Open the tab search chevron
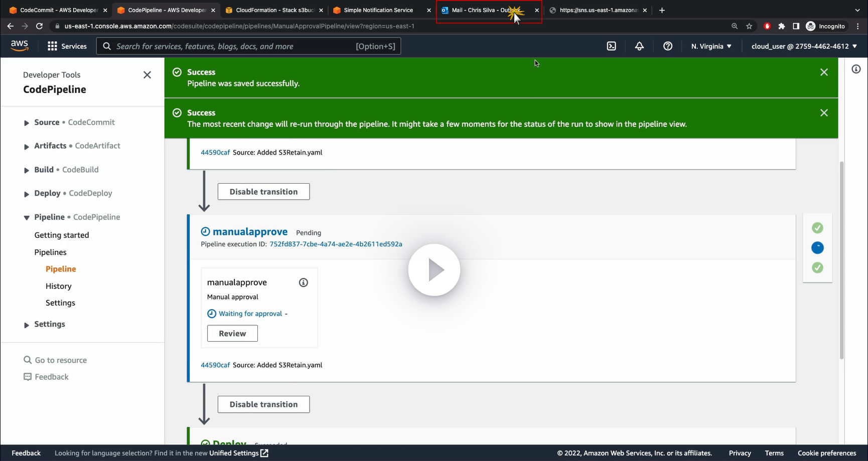 coord(857,10)
